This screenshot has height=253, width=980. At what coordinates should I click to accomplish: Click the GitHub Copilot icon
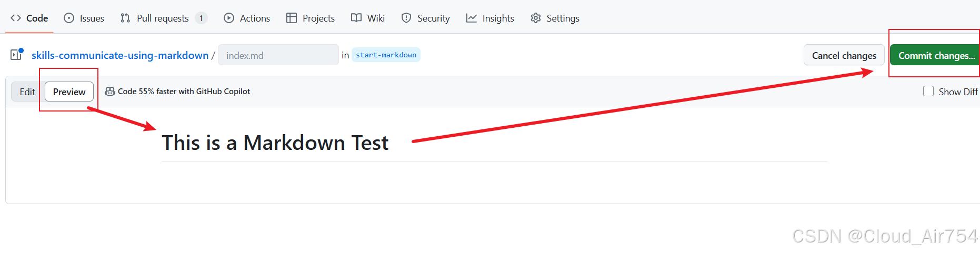110,92
